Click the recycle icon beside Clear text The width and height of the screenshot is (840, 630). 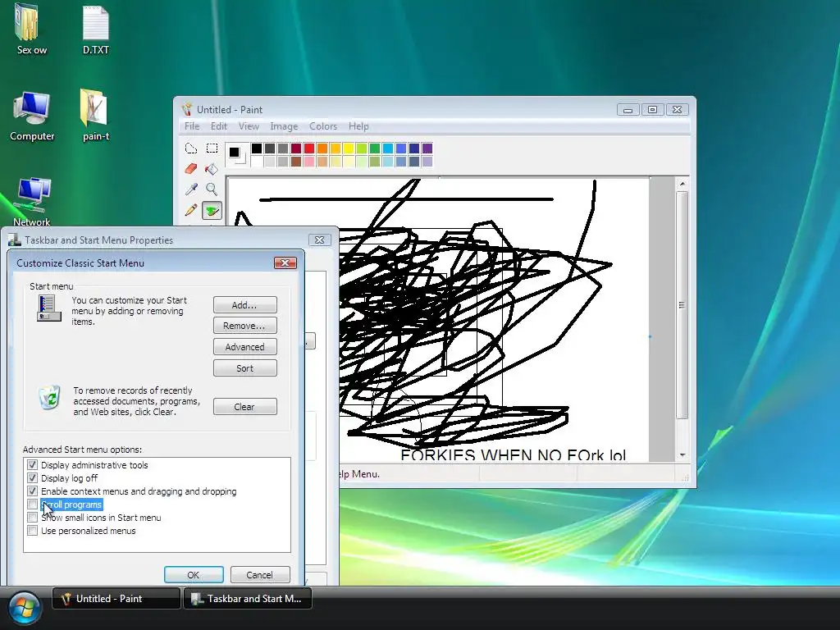[x=50, y=398]
